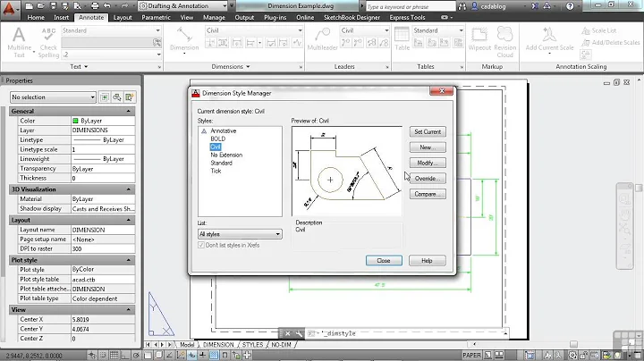The width and height of the screenshot is (644, 361).
Task: Click the Override... button
Action: click(x=428, y=179)
